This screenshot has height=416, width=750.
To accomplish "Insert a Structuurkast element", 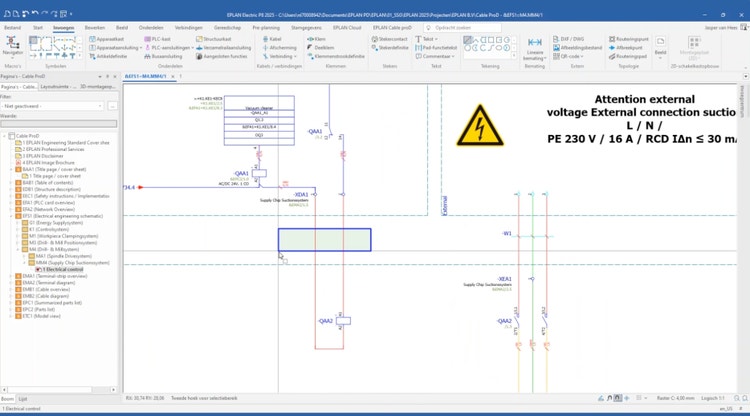I will (x=216, y=39).
